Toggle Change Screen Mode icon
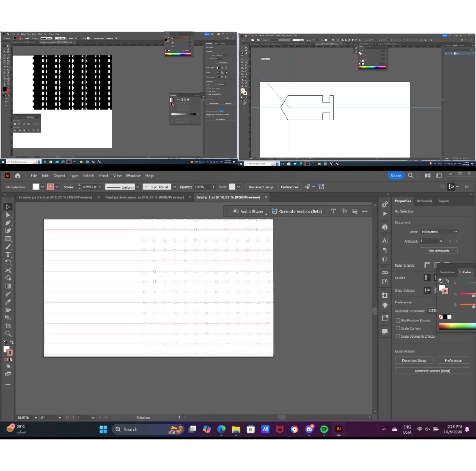The height and width of the screenshot is (471, 476). coord(8,374)
